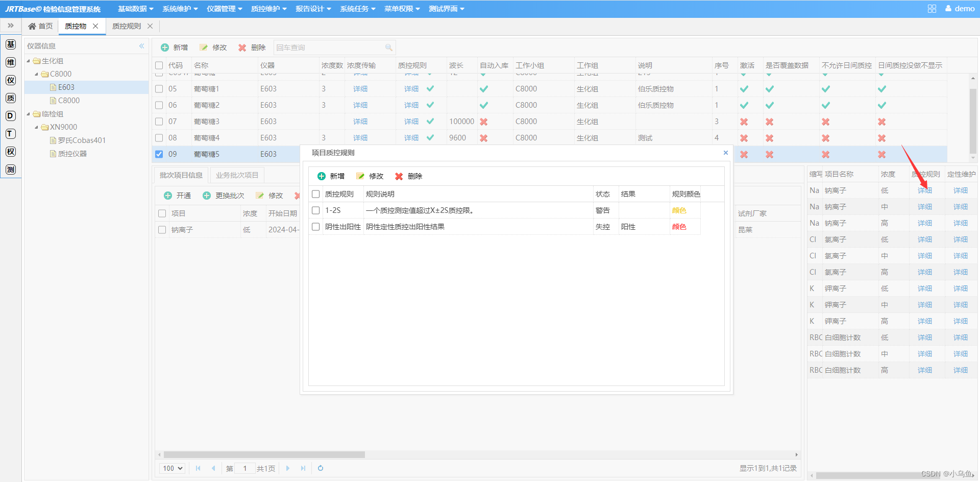Click 修改 in the 项目质控规则 dialog

[x=370, y=176]
